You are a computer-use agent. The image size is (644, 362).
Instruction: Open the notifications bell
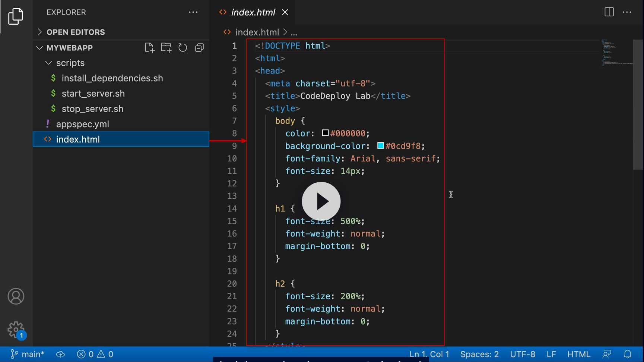(628, 354)
